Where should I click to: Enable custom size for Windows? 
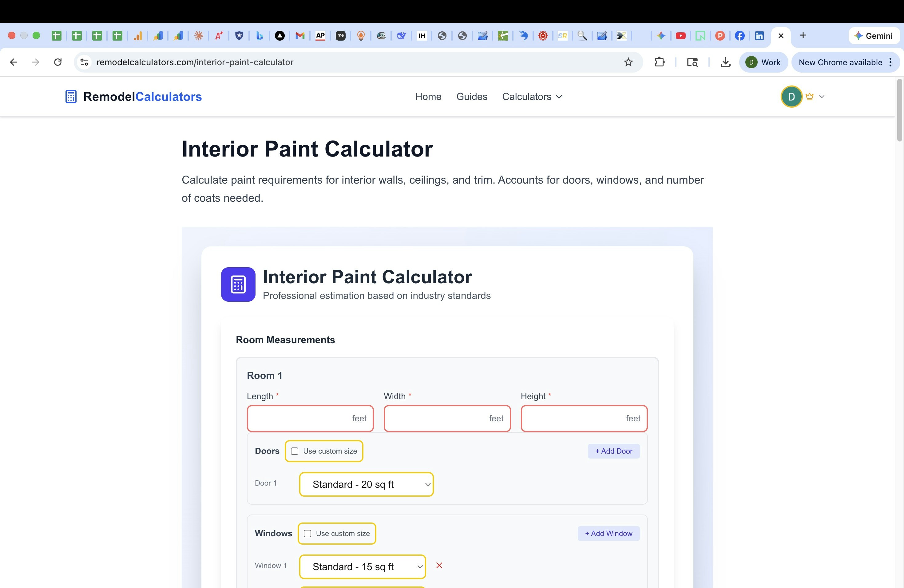coord(307,533)
